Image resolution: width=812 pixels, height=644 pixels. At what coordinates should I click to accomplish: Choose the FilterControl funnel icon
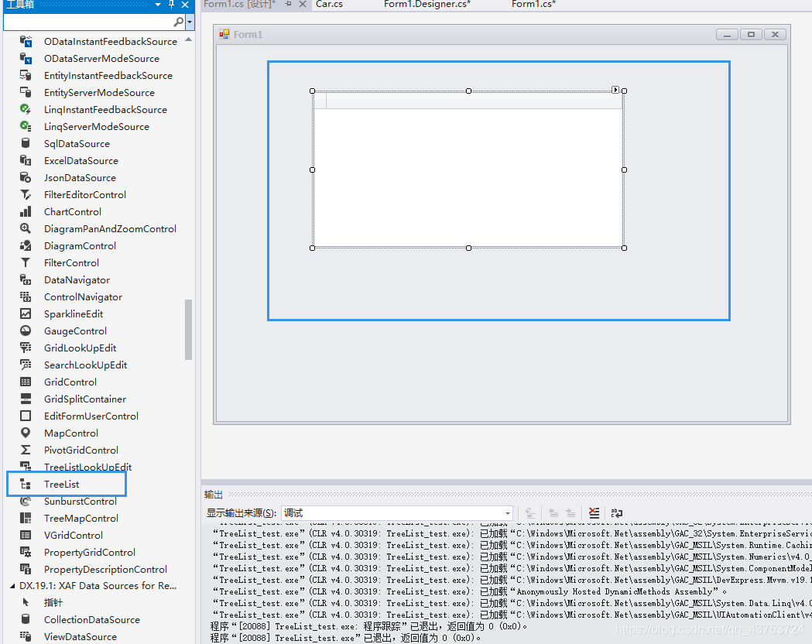26,262
